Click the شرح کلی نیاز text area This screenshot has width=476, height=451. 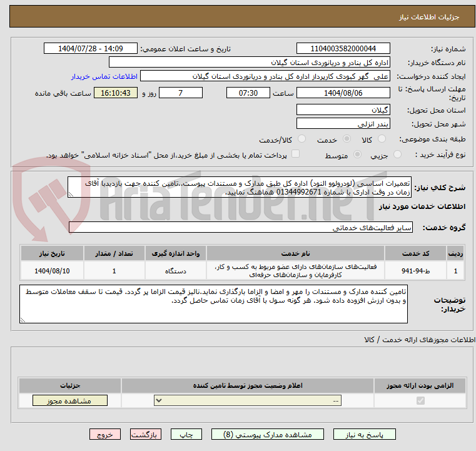240,188
